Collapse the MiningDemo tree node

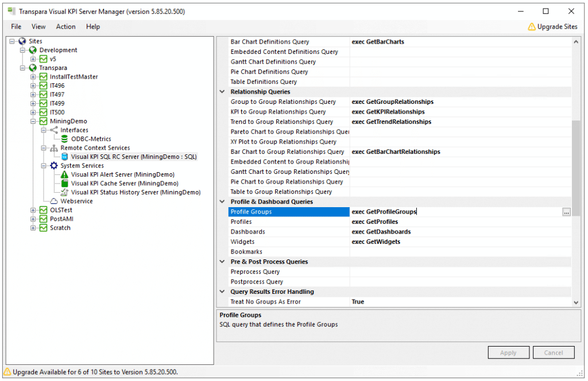(x=33, y=121)
